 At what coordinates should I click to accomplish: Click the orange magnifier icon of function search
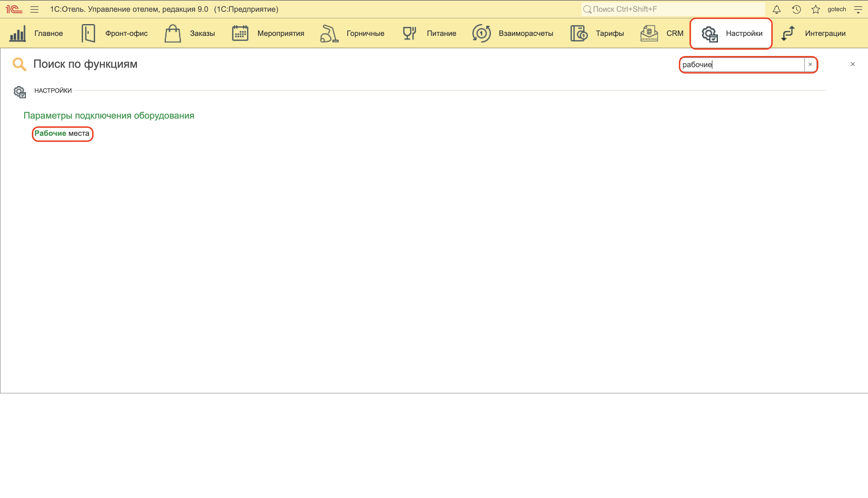pos(19,64)
